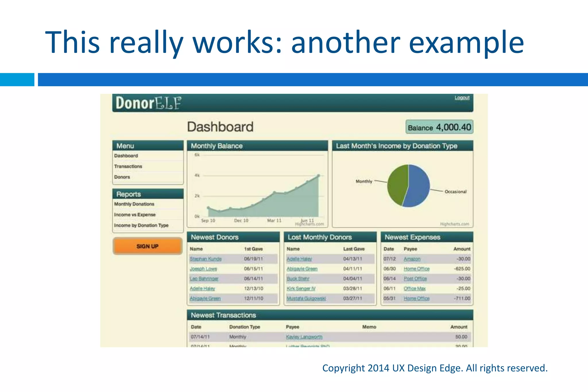Click the green Monthly pie slice
588x392 pixels.
397,184
